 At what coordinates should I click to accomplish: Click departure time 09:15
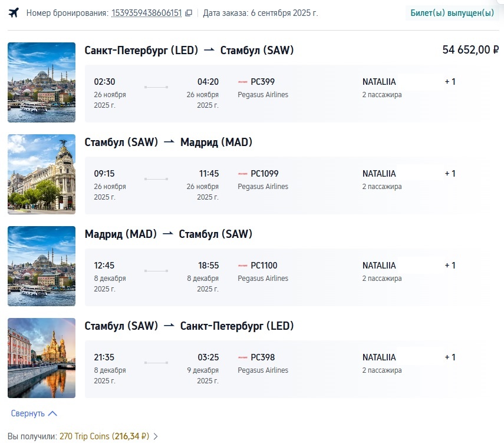104,174
